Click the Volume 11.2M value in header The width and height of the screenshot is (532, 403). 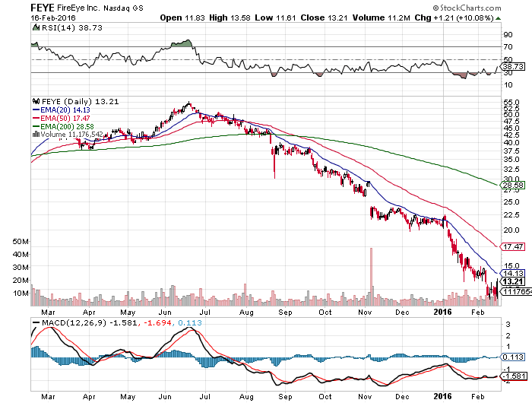coord(381,17)
